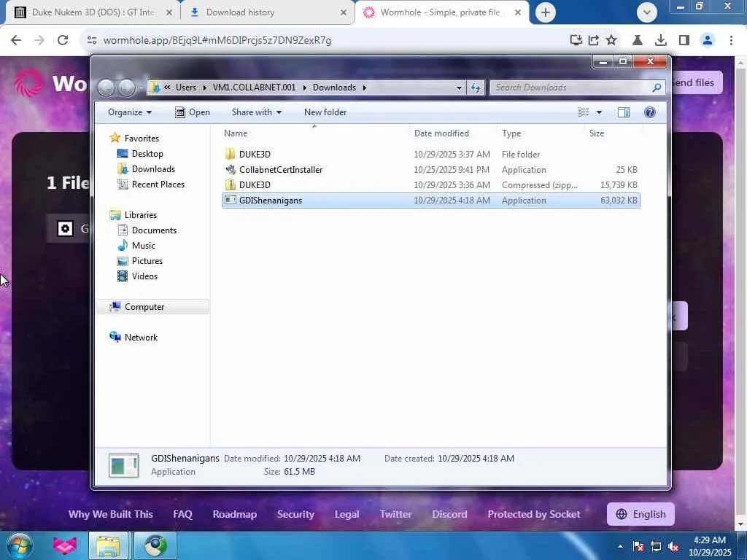Click the Search Downloads field
This screenshot has width=747, height=560.
pos(577,87)
